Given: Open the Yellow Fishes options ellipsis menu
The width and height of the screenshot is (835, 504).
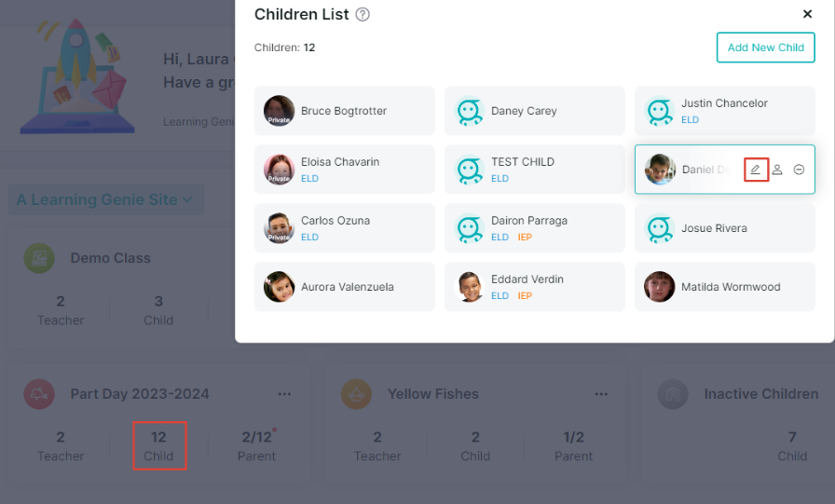Looking at the screenshot, I should (601, 394).
